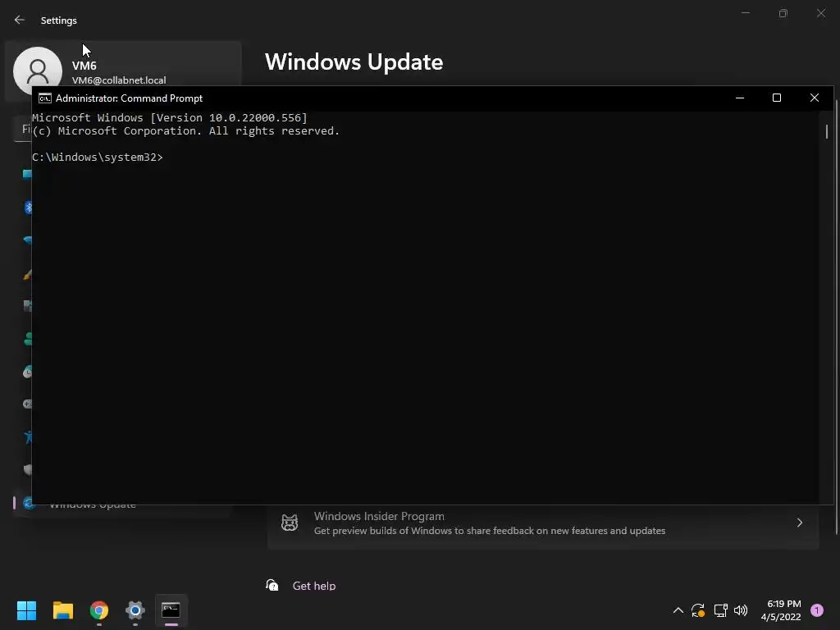Screen dimensions: 840x630
Task: Switch to Settings app on taskbar
Action: 135,610
